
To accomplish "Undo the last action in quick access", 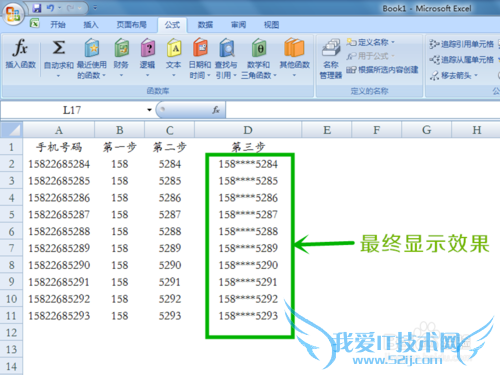I will tap(50, 8).
